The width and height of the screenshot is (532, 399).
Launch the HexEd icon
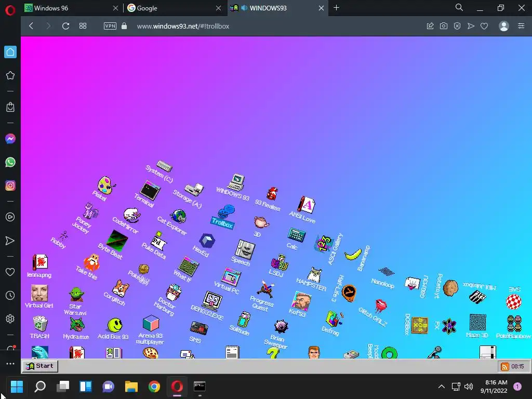(x=207, y=241)
